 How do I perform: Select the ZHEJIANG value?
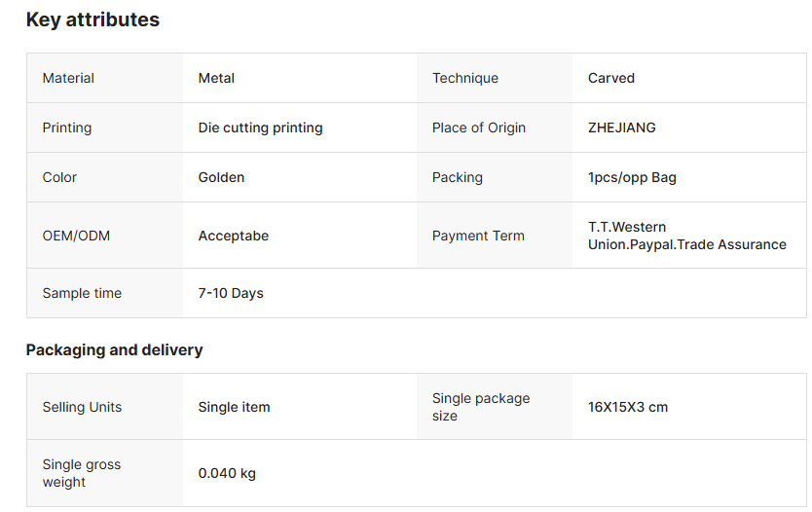622,128
